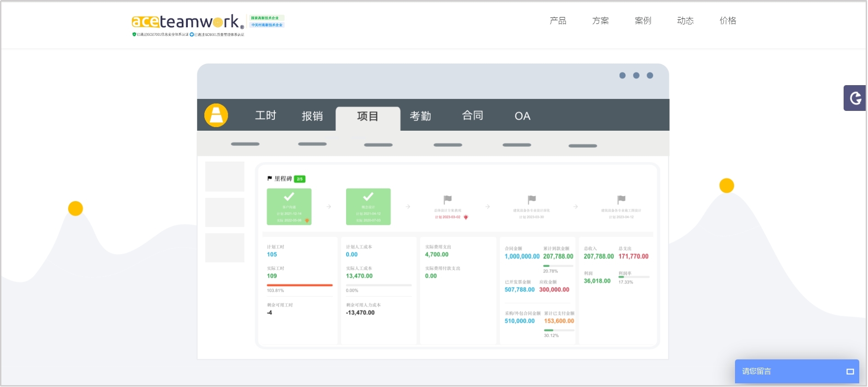The width and height of the screenshot is (868, 387).
Task: Go to the 价格 page
Action: 728,21
